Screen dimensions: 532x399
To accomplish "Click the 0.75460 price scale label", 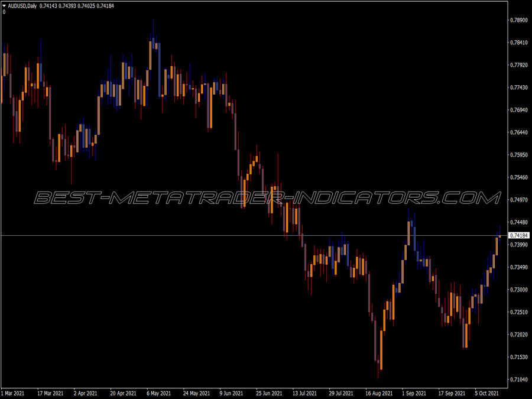I will (x=519, y=177).
